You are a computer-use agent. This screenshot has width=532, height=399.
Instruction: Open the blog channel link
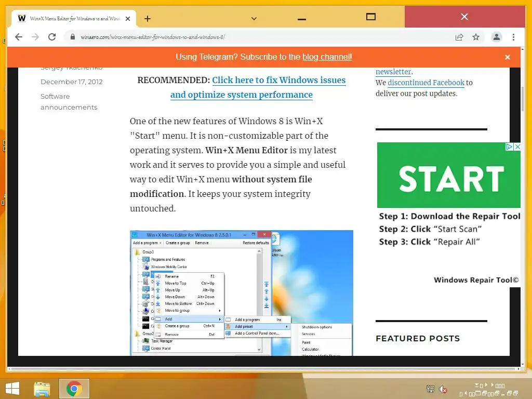click(x=327, y=57)
